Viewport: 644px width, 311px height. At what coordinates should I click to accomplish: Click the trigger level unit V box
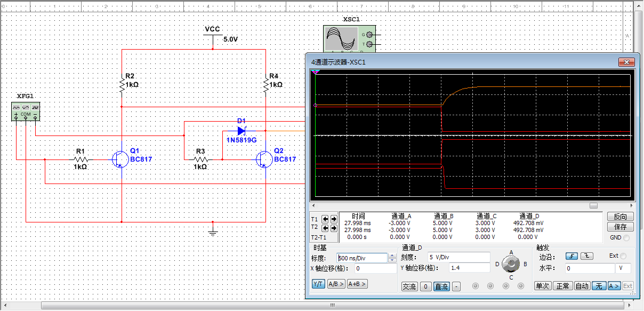click(x=623, y=268)
